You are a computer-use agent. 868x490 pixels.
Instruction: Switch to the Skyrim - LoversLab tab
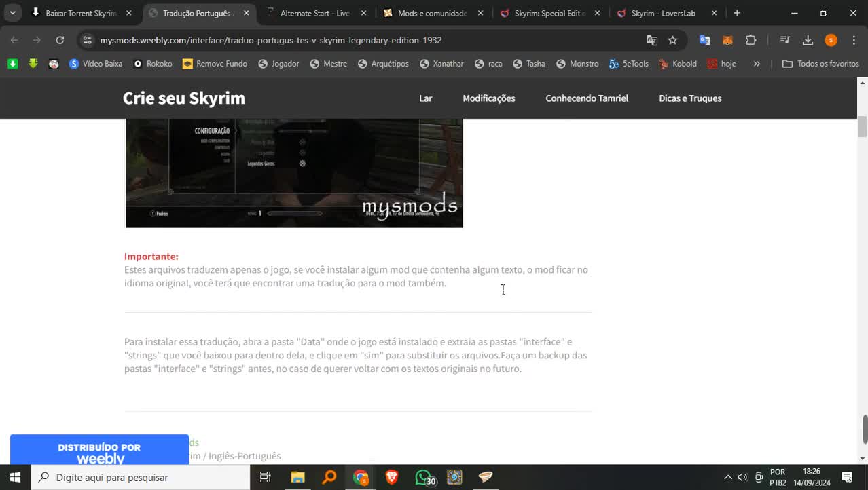(x=663, y=13)
